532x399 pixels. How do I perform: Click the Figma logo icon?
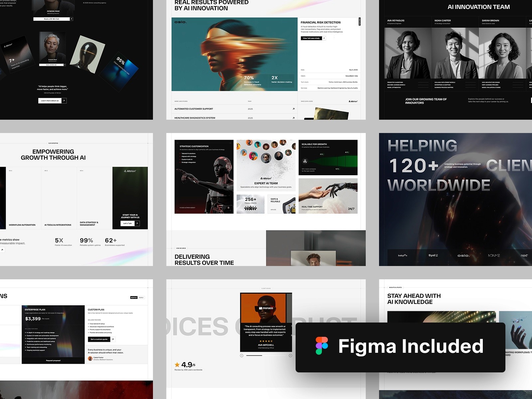click(322, 346)
